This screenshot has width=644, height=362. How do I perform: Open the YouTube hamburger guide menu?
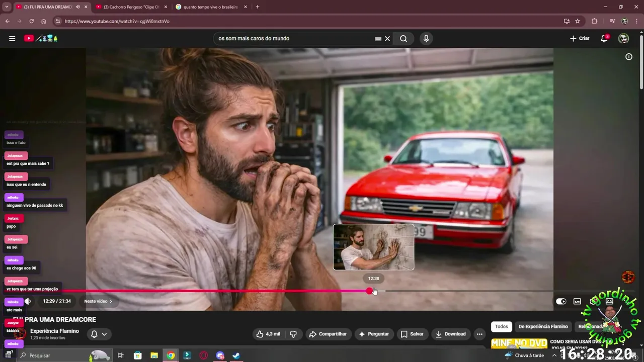(x=12, y=38)
